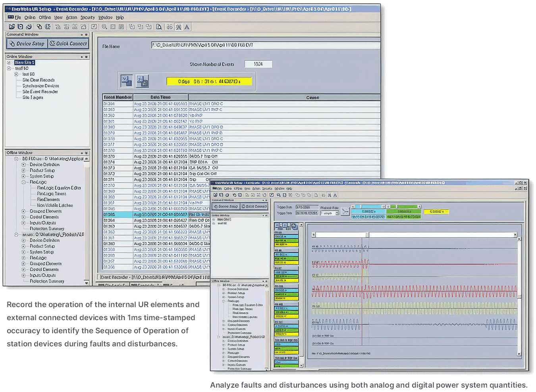Select the highlighted site name in Online tree
Screen dimensions: 536x392
click(25, 62)
